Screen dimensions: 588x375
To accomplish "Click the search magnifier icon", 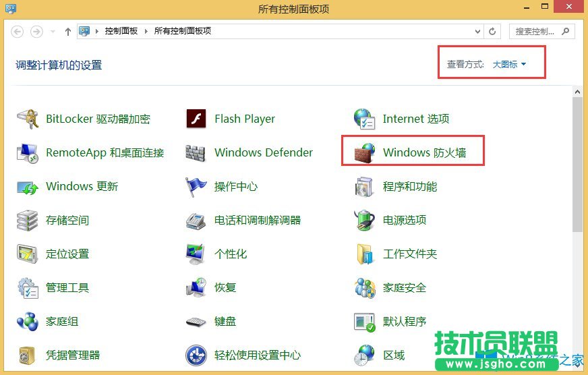I will click(566, 32).
